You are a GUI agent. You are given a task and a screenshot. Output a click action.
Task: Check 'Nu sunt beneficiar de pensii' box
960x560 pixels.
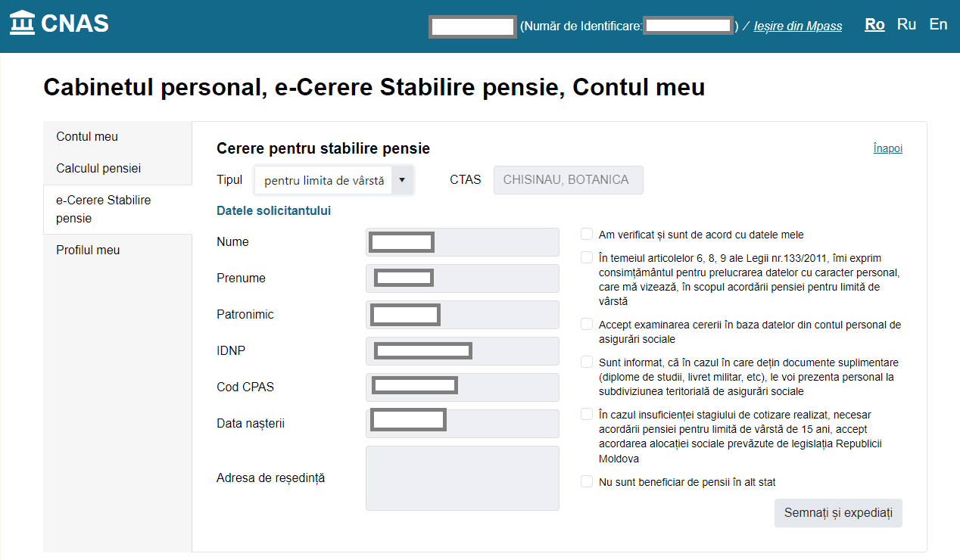tap(587, 481)
